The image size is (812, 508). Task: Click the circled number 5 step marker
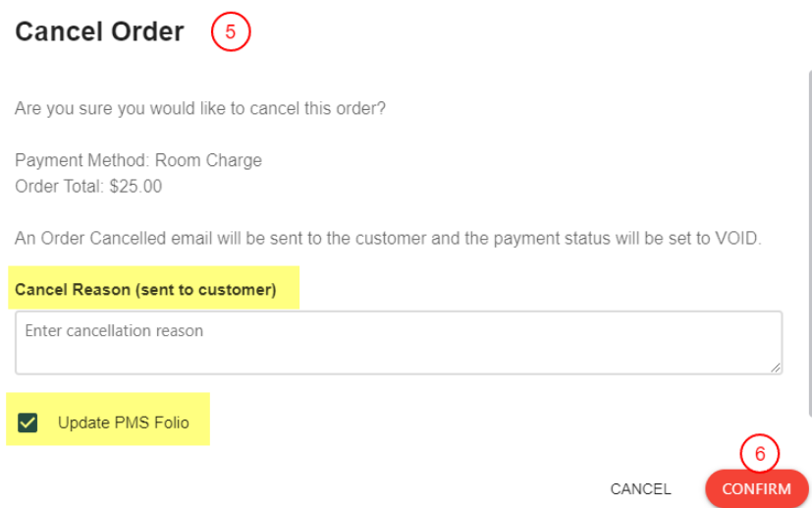231,31
